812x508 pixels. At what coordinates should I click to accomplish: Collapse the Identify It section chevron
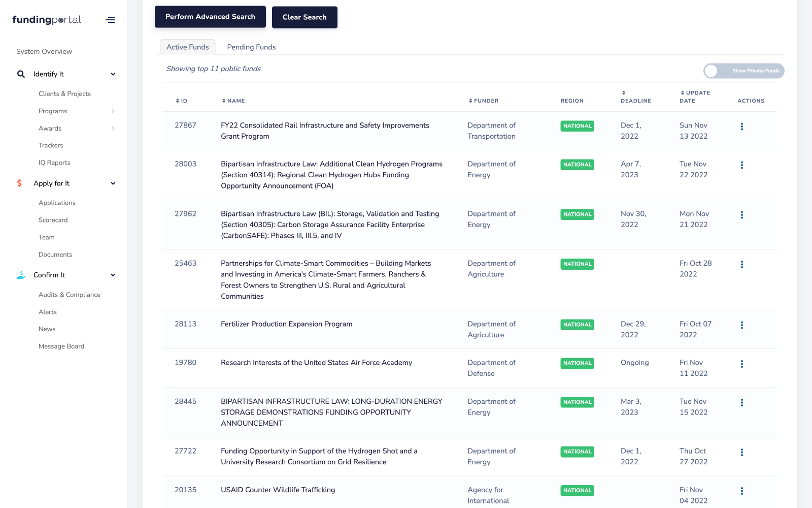[x=113, y=74]
